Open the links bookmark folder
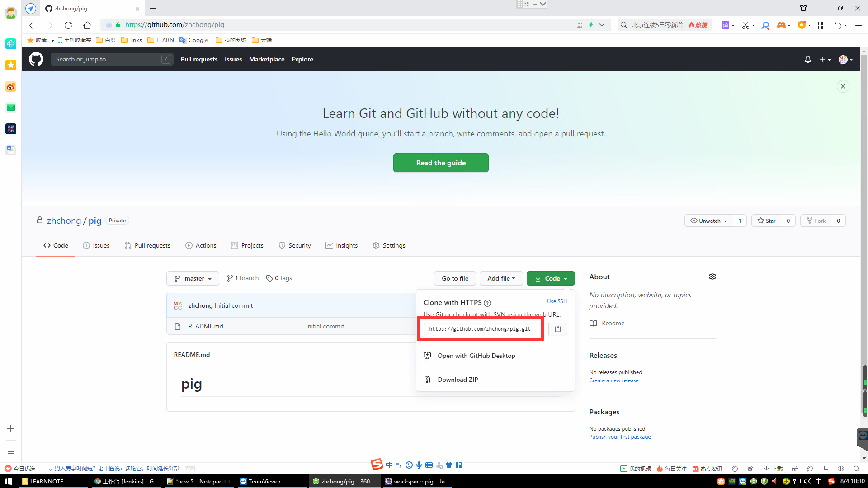 [x=132, y=40]
